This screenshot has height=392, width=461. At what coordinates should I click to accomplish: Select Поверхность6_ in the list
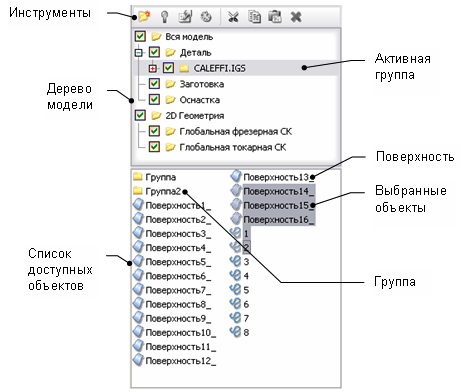[x=178, y=276]
